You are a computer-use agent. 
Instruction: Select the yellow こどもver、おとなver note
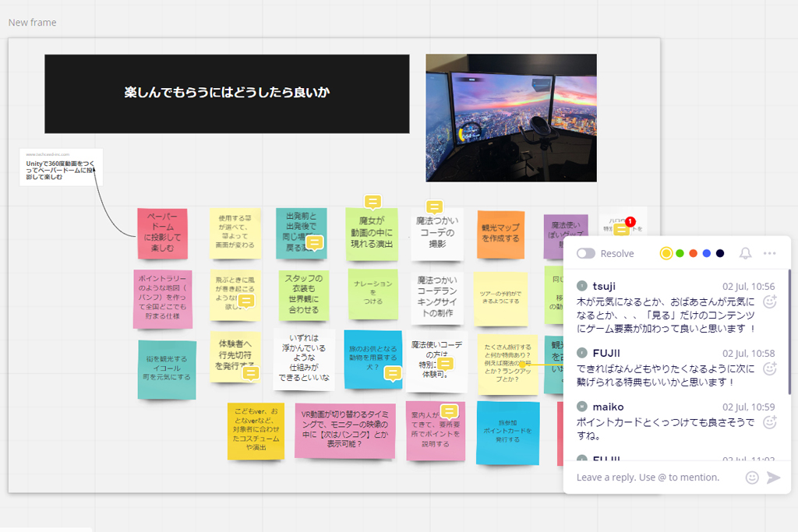coord(256,431)
